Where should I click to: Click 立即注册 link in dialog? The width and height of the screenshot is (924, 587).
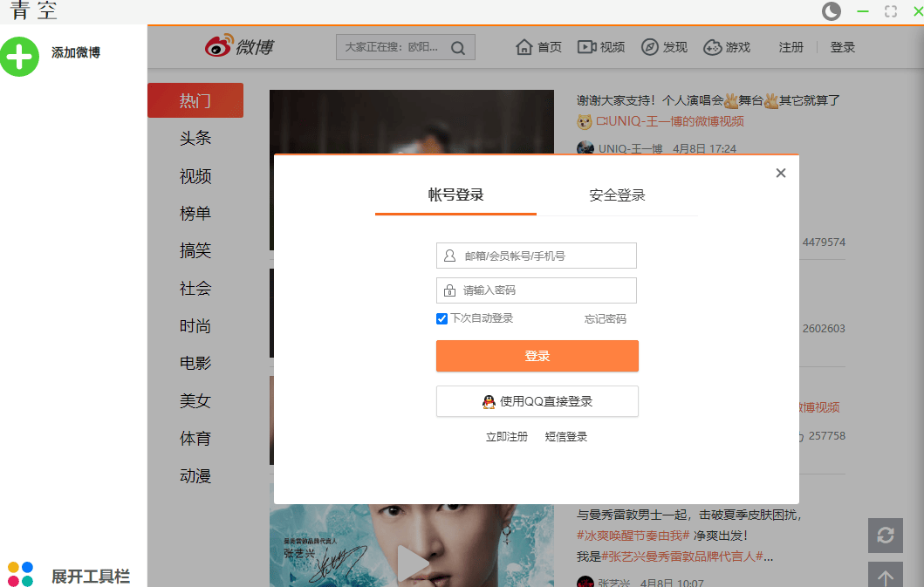click(507, 437)
